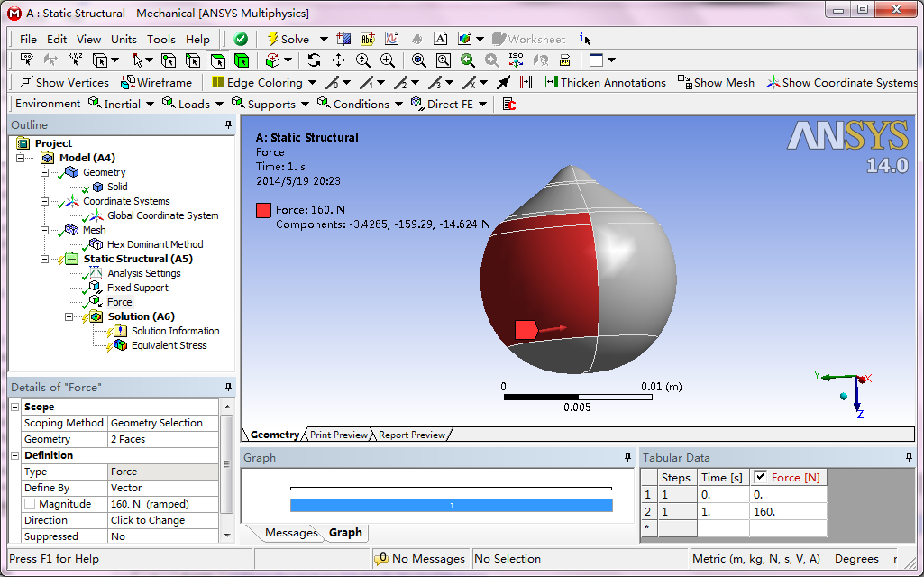This screenshot has width=924, height=577.
Task: Open the Edit menu
Action: coord(57,39)
